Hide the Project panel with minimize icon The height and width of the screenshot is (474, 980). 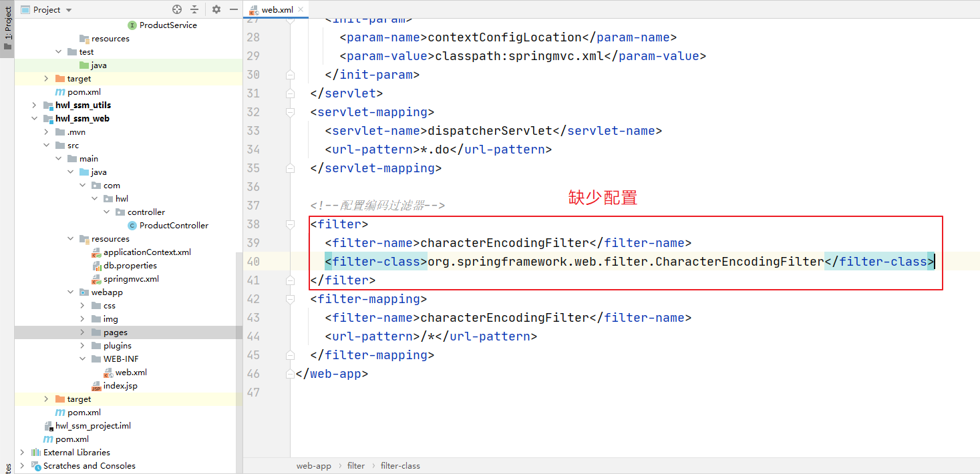pos(233,9)
